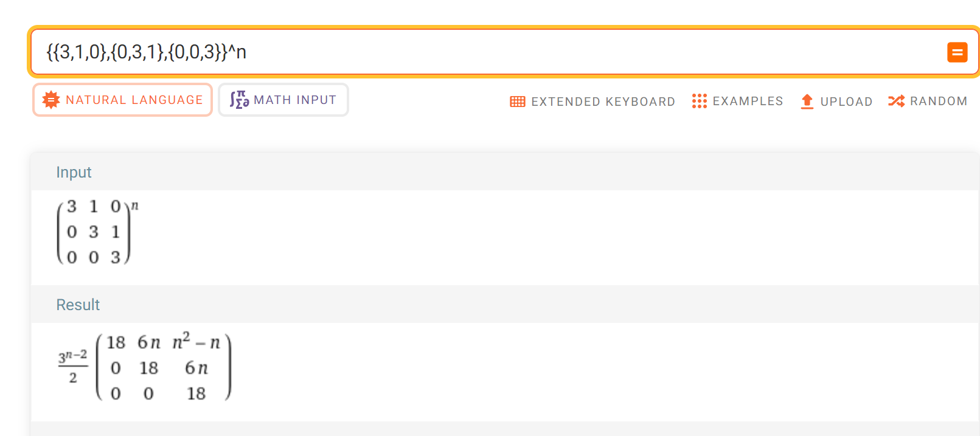Click the n² − n matrix entry
The height and width of the screenshot is (436, 980).
click(196, 342)
